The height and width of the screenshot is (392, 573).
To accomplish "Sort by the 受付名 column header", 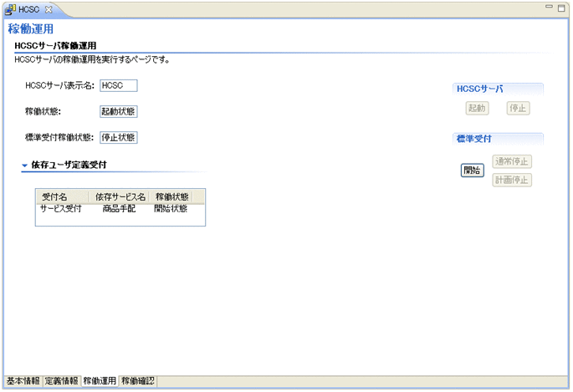I will tap(63, 197).
